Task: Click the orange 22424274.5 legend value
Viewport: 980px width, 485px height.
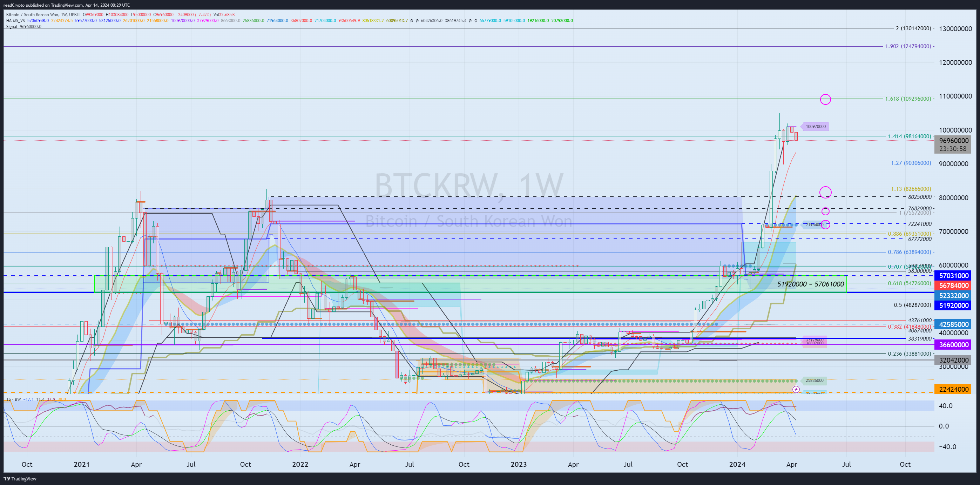Action: click(x=62, y=21)
